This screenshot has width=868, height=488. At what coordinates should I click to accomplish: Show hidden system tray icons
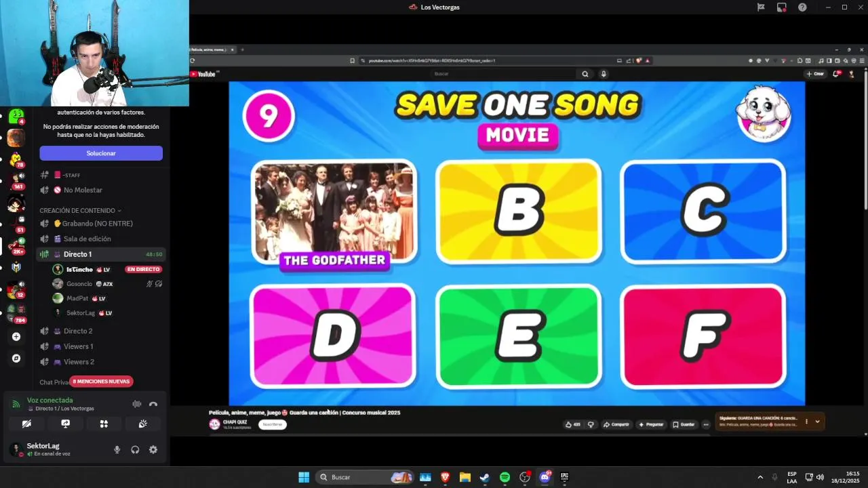pyautogui.click(x=760, y=477)
